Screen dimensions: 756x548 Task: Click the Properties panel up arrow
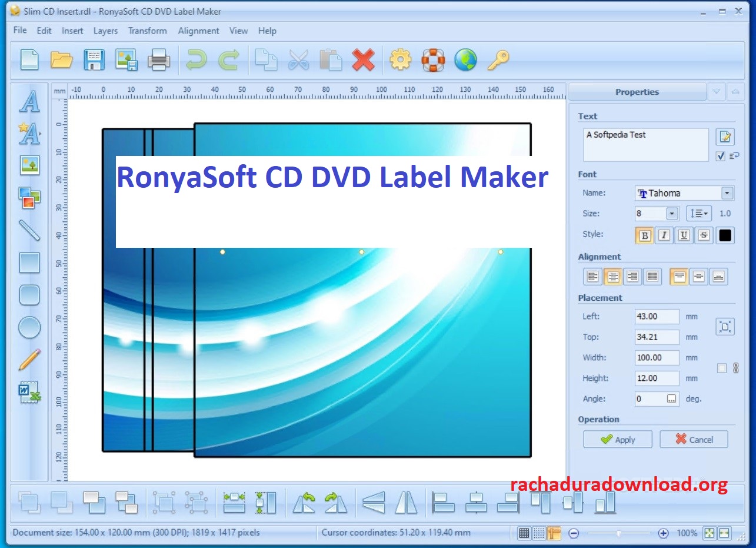(x=734, y=92)
